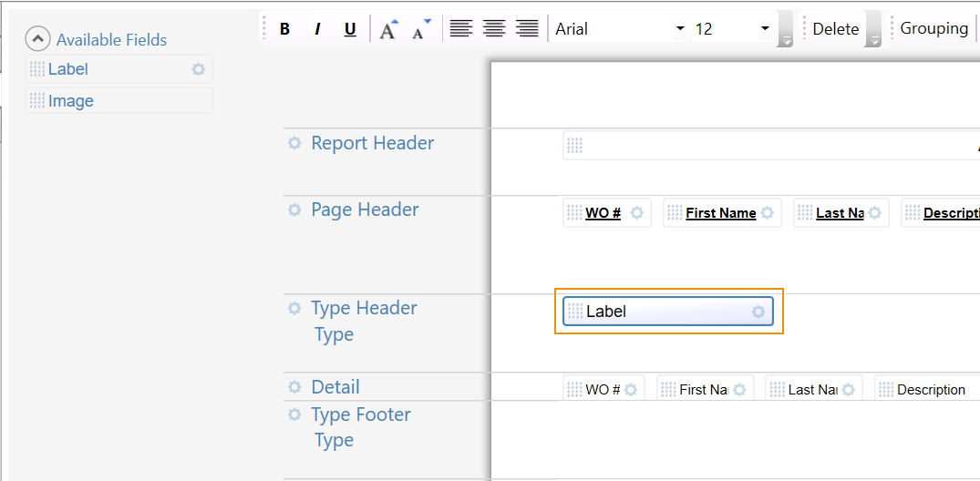
Task: Open Detail section settings gear
Action: click(x=294, y=387)
